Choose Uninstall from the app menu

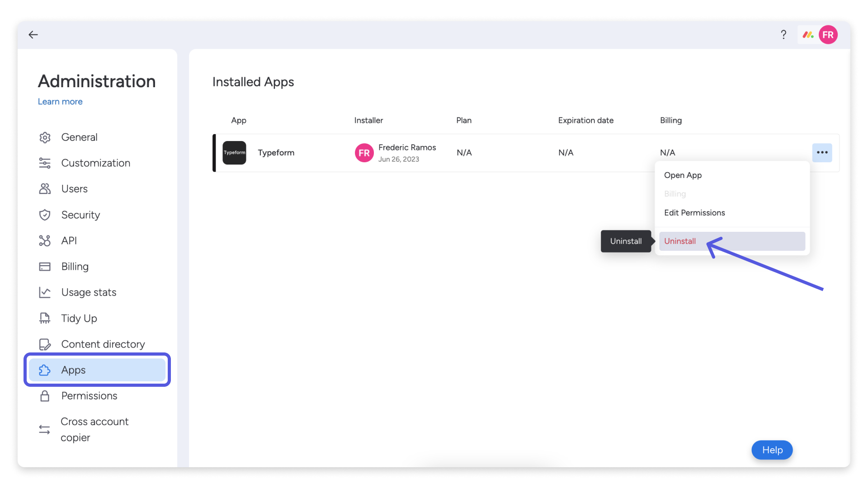point(680,241)
